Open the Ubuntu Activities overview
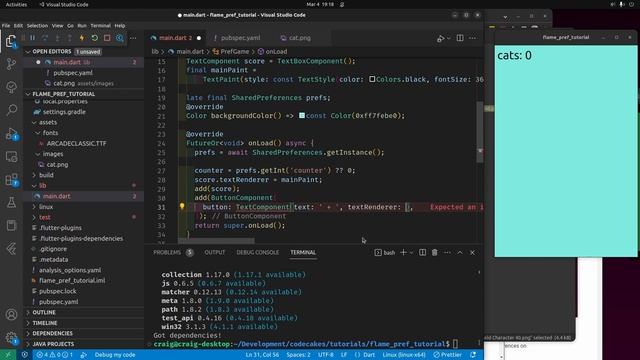 [x=16, y=4]
